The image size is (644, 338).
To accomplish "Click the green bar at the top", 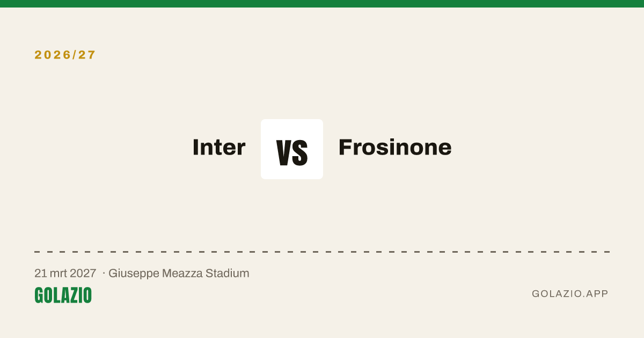I will pyautogui.click(x=322, y=4).
